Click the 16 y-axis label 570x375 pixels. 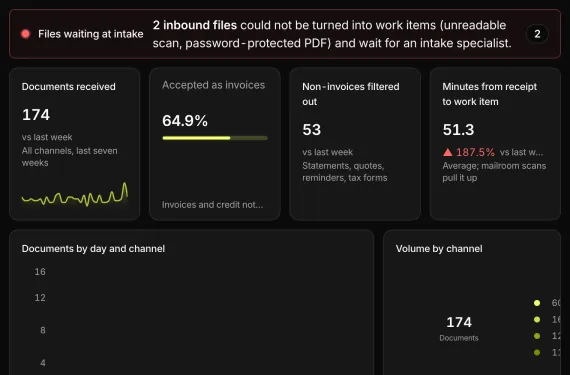(40, 271)
